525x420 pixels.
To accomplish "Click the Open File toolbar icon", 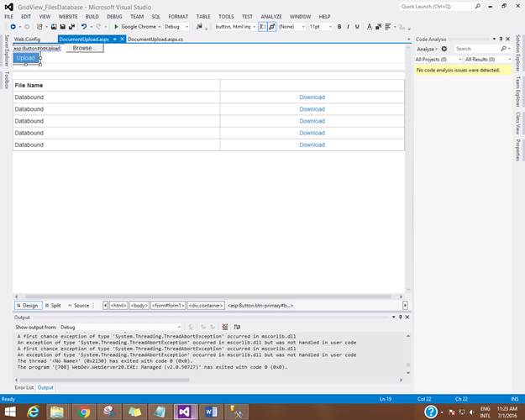I will 54,26.
